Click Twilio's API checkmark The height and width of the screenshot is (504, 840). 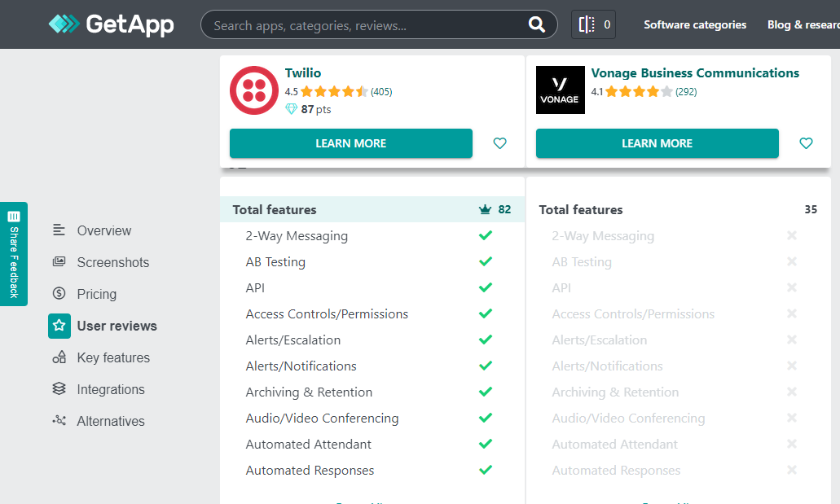(x=486, y=287)
